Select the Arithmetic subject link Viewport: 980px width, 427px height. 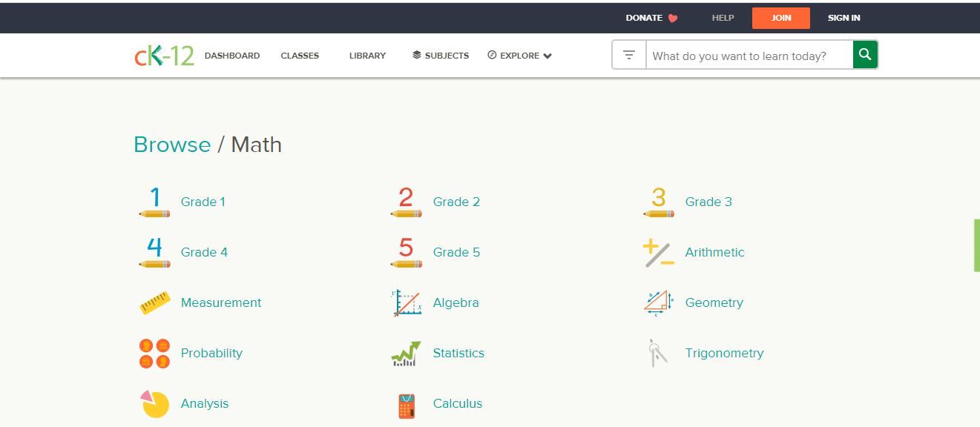(714, 252)
